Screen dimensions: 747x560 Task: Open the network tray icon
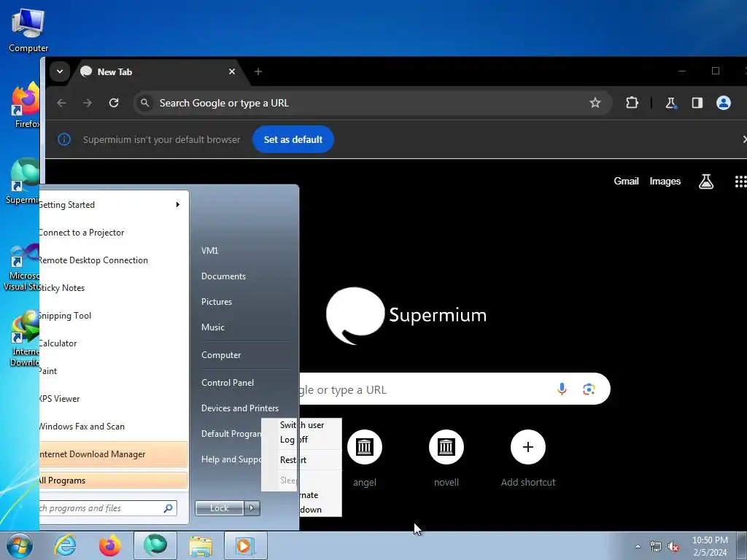pos(656,547)
